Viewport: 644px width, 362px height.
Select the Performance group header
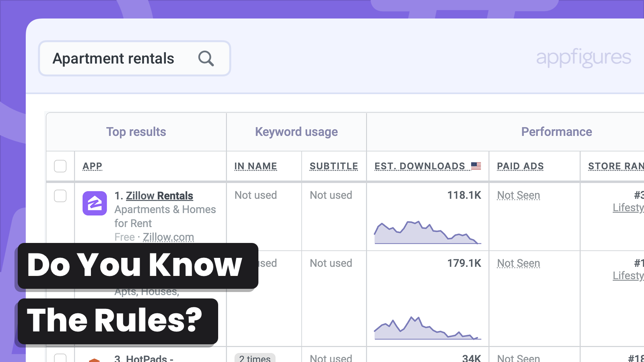pyautogui.click(x=557, y=132)
